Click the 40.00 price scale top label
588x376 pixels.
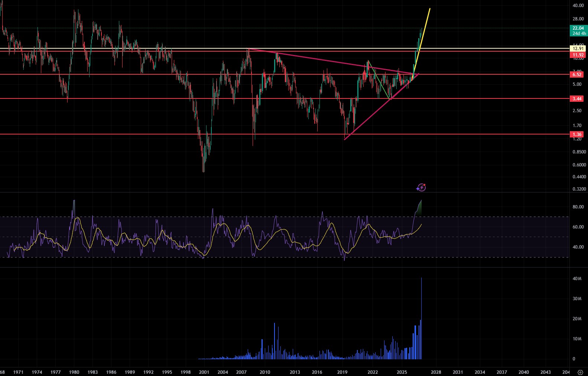point(578,6)
